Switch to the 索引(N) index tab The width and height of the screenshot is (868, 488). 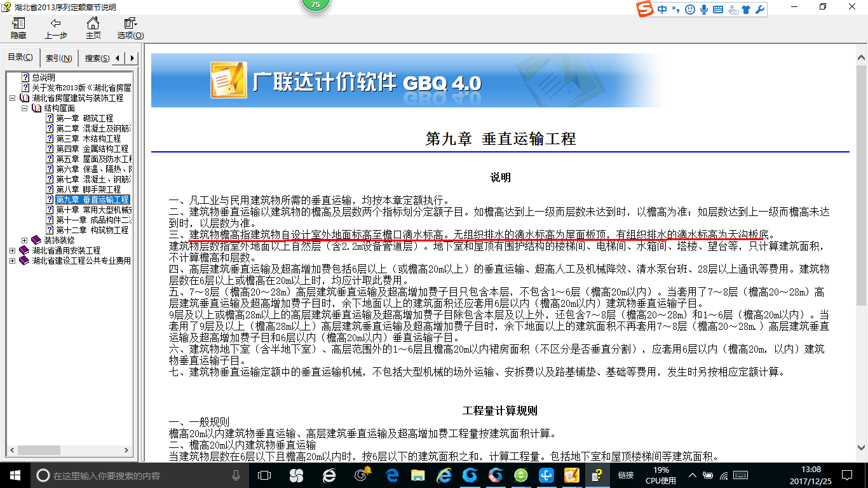point(59,58)
